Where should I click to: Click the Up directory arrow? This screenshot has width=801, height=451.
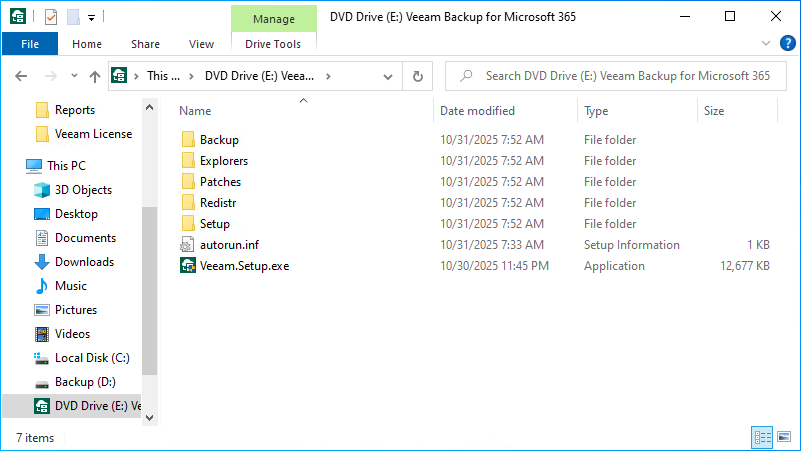coord(94,76)
